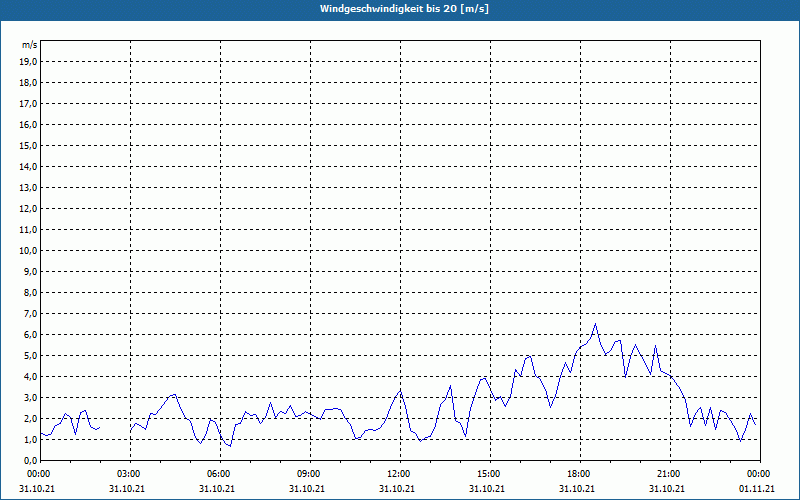
Task: Select the '06:00' time axis label
Action: (217, 474)
